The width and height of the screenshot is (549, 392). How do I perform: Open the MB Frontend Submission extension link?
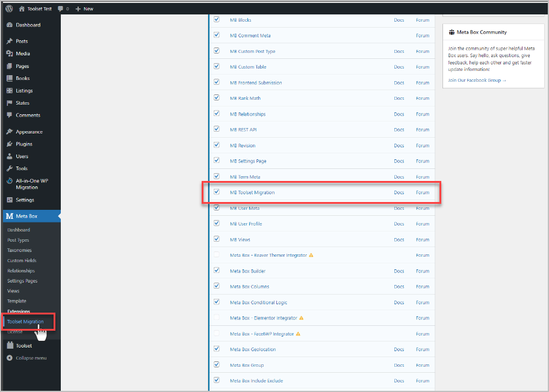[x=256, y=83]
